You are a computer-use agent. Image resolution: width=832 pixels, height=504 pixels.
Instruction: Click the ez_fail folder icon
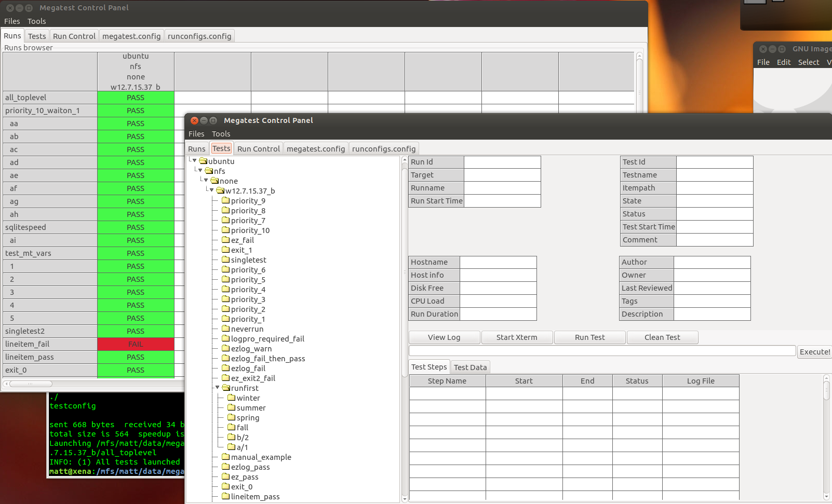tap(225, 240)
